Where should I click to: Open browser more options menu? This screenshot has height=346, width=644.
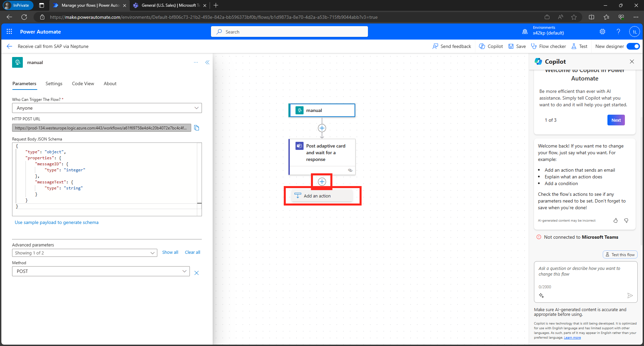(x=636, y=17)
